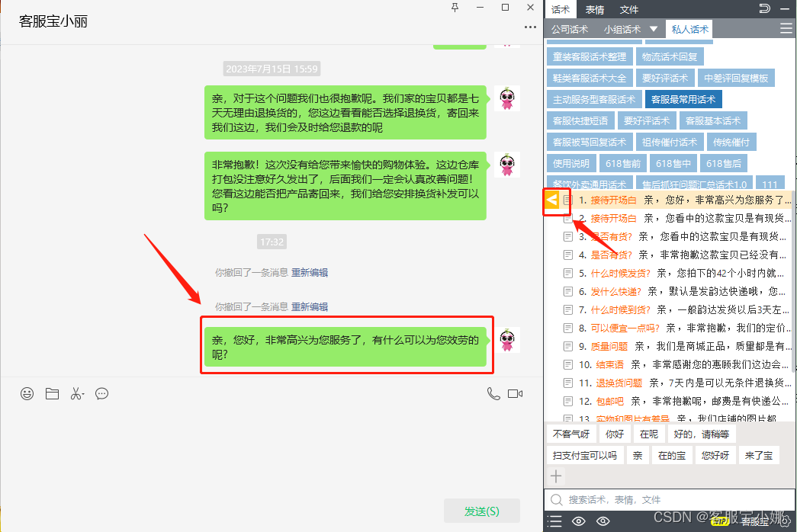The height and width of the screenshot is (532, 797).
Task: Insert the quick phrase 好的，请稍等
Action: pyautogui.click(x=702, y=434)
